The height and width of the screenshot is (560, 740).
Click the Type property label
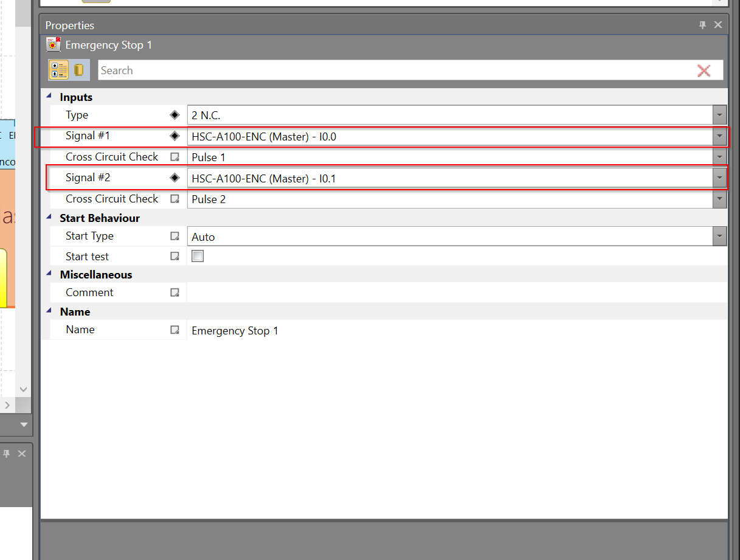77,115
